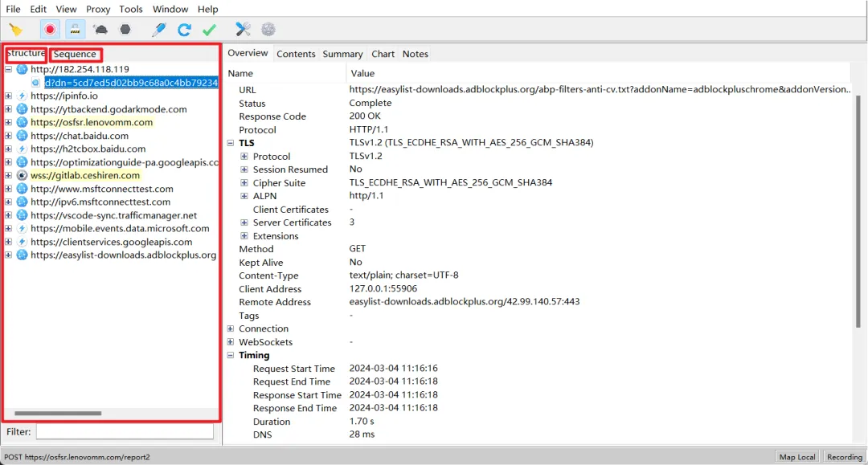This screenshot has width=868, height=465.
Task: Click the Compose pen icon
Action: [x=159, y=29]
